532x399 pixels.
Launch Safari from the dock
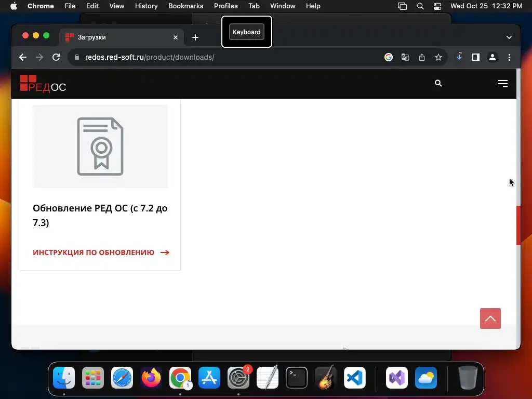(122, 378)
